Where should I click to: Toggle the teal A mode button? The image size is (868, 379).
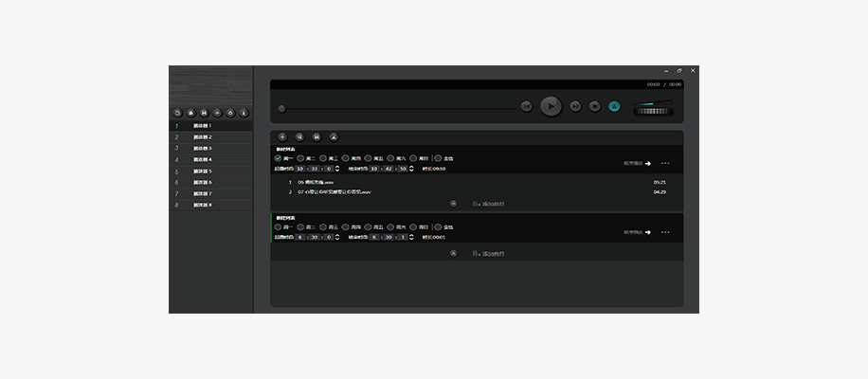(614, 107)
